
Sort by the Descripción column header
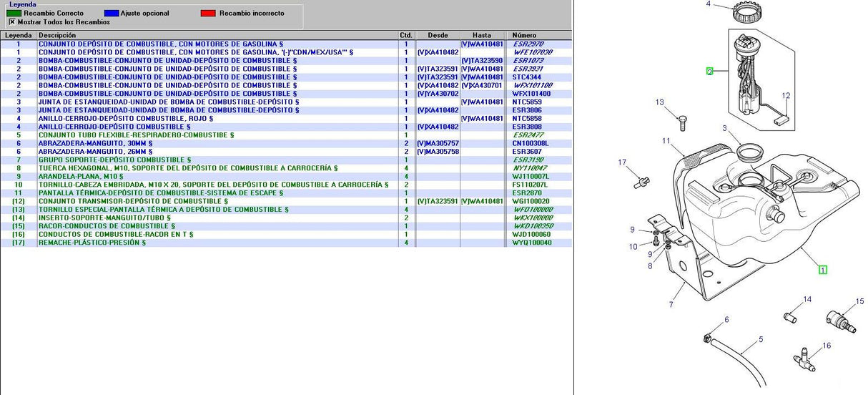pos(217,35)
